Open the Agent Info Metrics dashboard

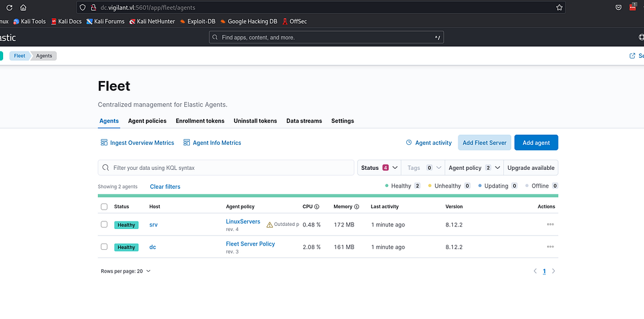coord(212,143)
